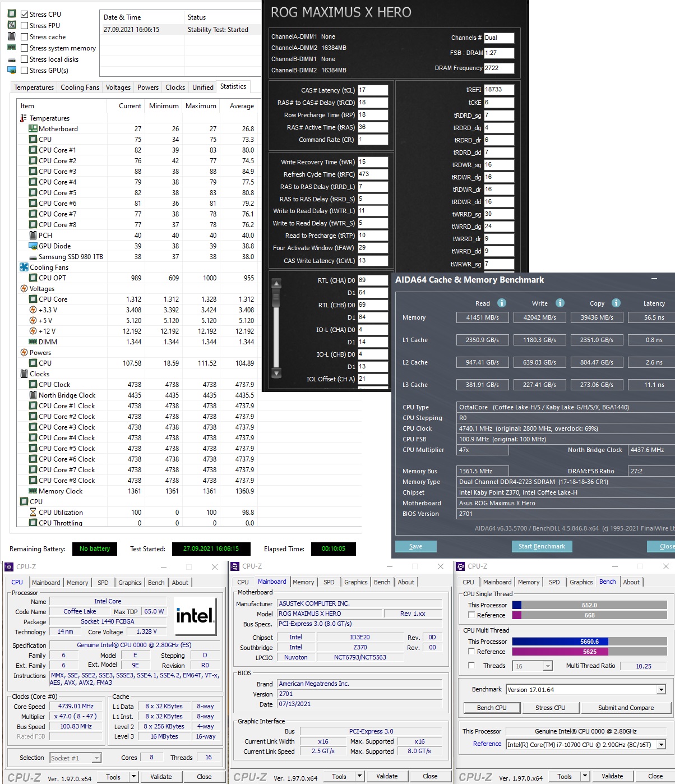Image resolution: width=675 pixels, height=784 pixels.
Task: Click the MemTweakIt scrollbar up arrow
Action: click(x=276, y=284)
